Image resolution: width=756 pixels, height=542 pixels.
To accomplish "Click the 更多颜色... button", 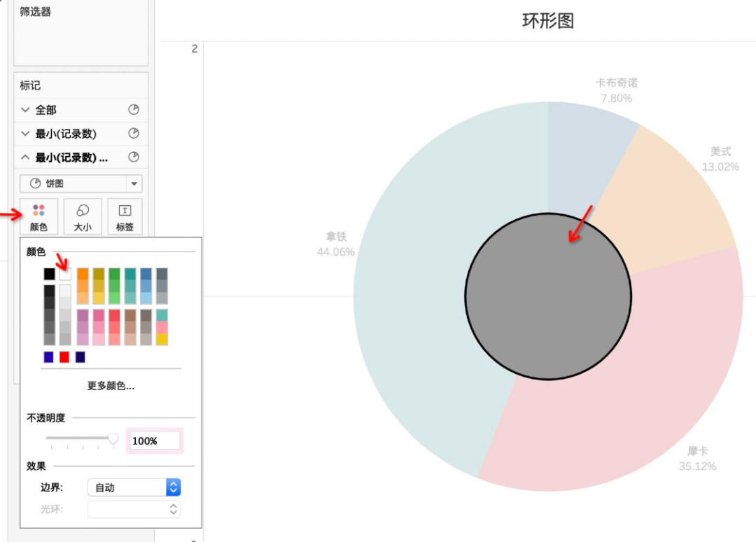I will pos(111,386).
